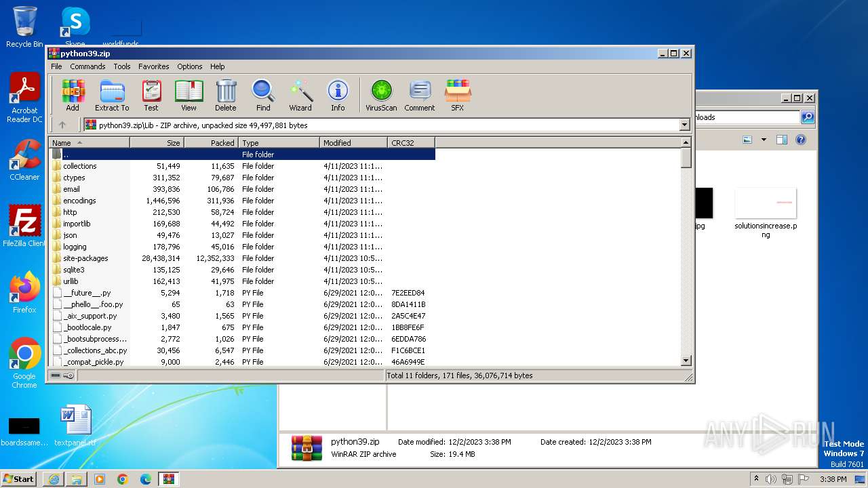Click the View file icon

(189, 95)
